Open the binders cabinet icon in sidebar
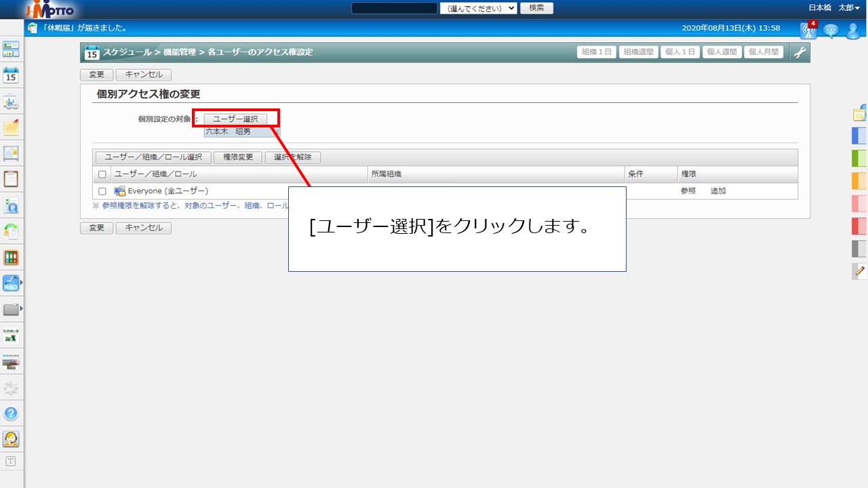Screen dimensions: 868x488 (11, 258)
